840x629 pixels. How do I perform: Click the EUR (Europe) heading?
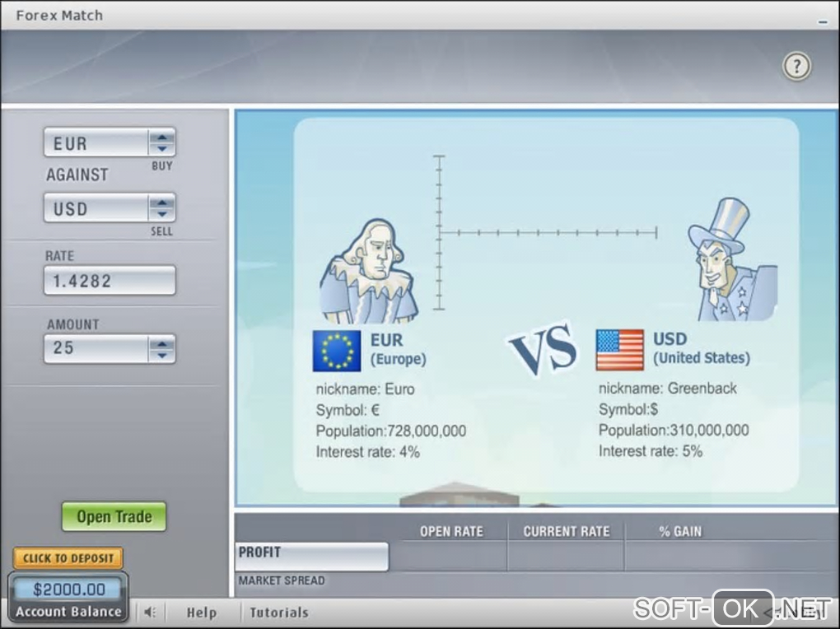click(398, 349)
